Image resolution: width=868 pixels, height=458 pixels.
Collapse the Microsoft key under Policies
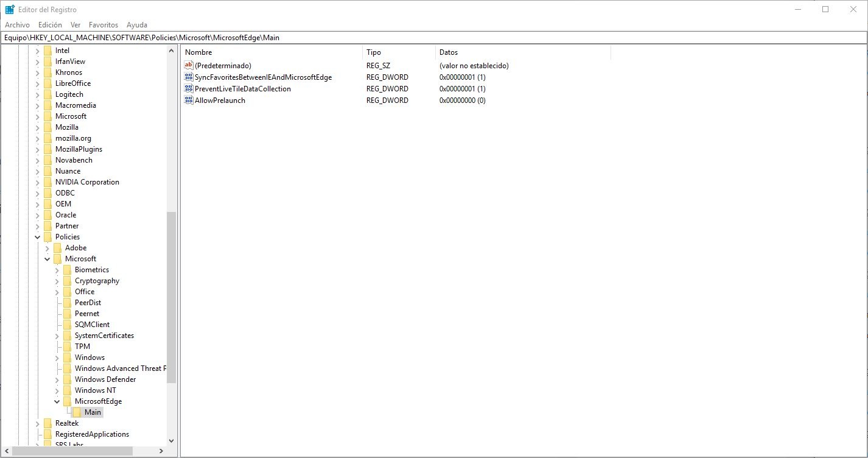point(47,259)
